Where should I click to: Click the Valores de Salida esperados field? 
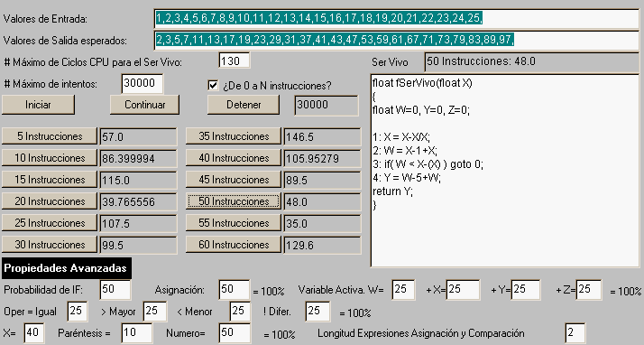(396, 40)
